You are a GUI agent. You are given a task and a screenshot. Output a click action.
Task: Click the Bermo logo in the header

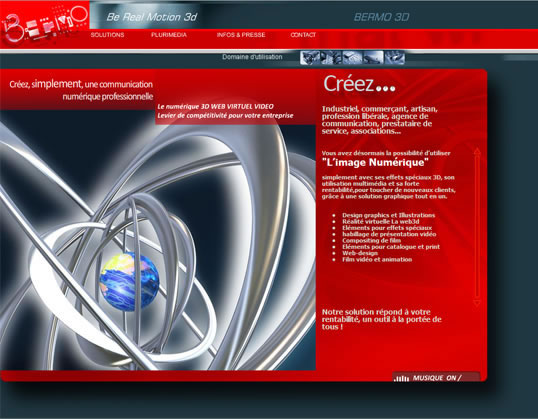(45, 24)
